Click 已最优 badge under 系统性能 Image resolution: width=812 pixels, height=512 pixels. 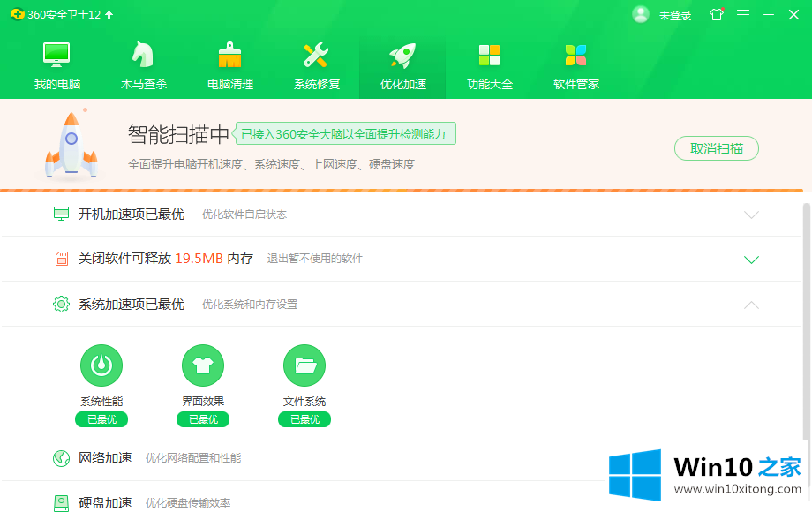(101, 419)
